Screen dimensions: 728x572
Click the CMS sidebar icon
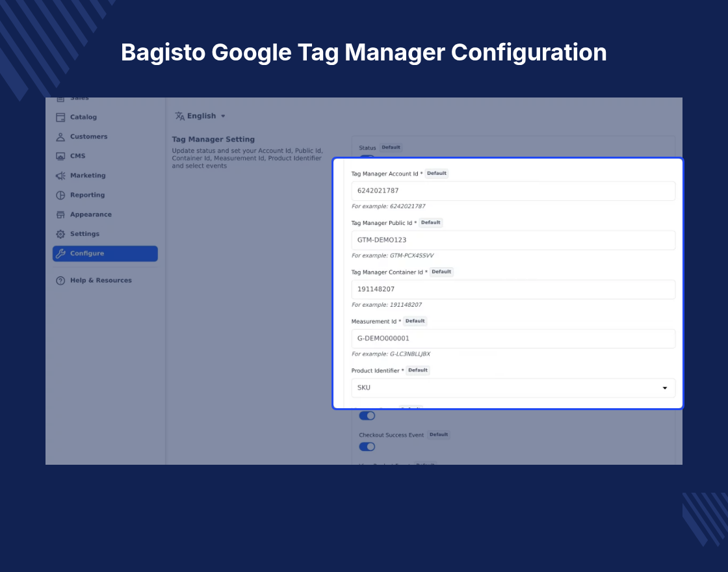click(x=60, y=157)
